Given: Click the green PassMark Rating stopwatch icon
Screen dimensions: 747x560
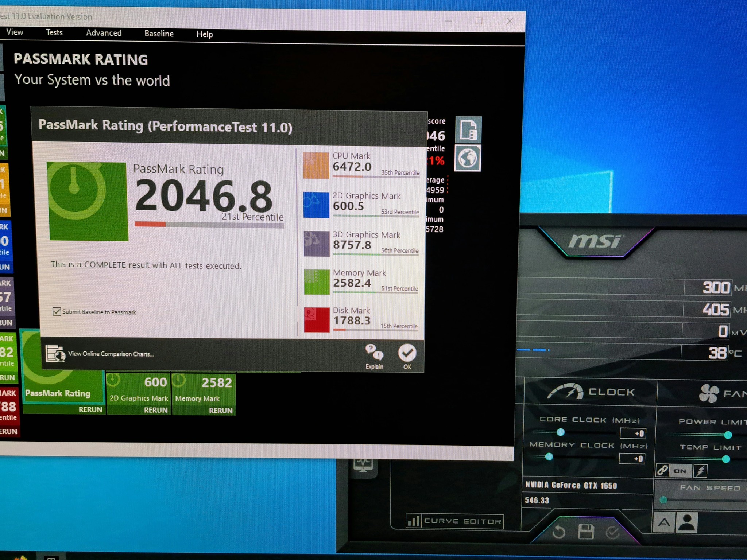Looking at the screenshot, I should [88, 201].
